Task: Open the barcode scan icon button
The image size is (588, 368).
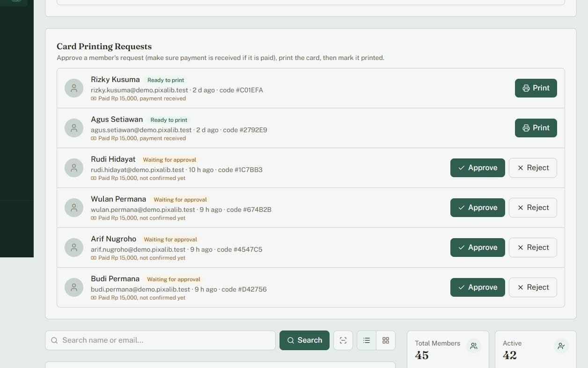Action: point(343,340)
